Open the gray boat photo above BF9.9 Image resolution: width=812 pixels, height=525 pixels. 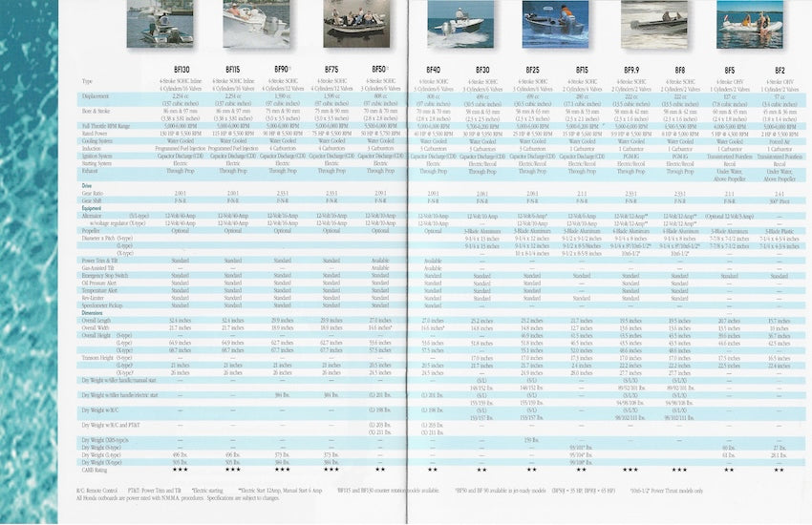(x=654, y=24)
